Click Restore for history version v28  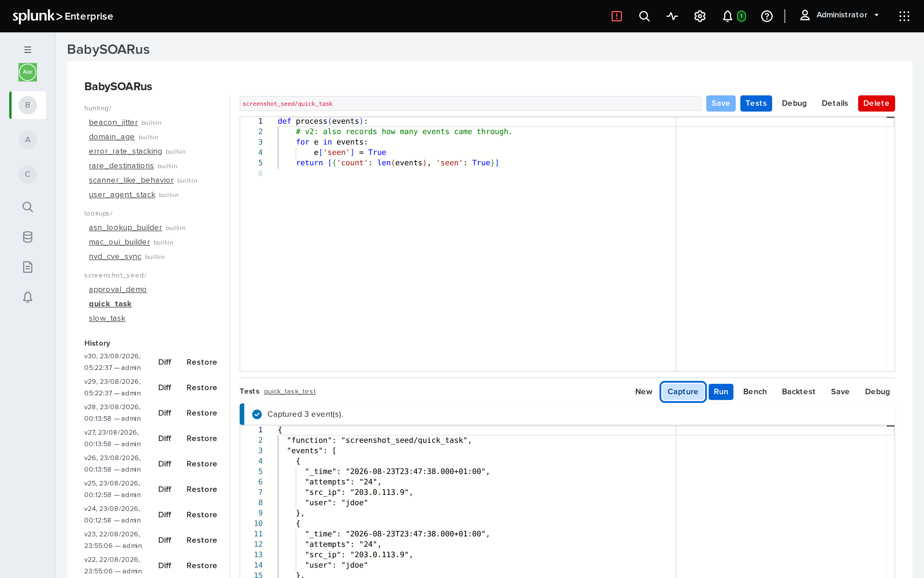[x=202, y=413]
